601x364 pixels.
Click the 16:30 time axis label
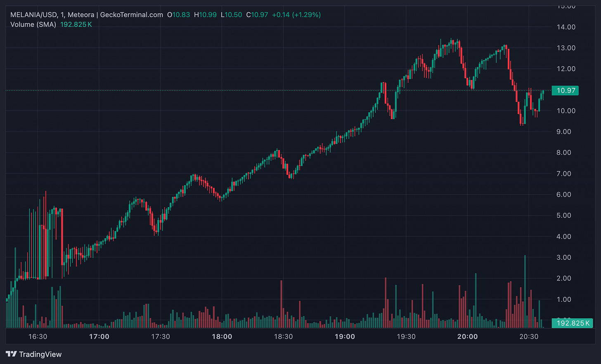[x=38, y=336]
